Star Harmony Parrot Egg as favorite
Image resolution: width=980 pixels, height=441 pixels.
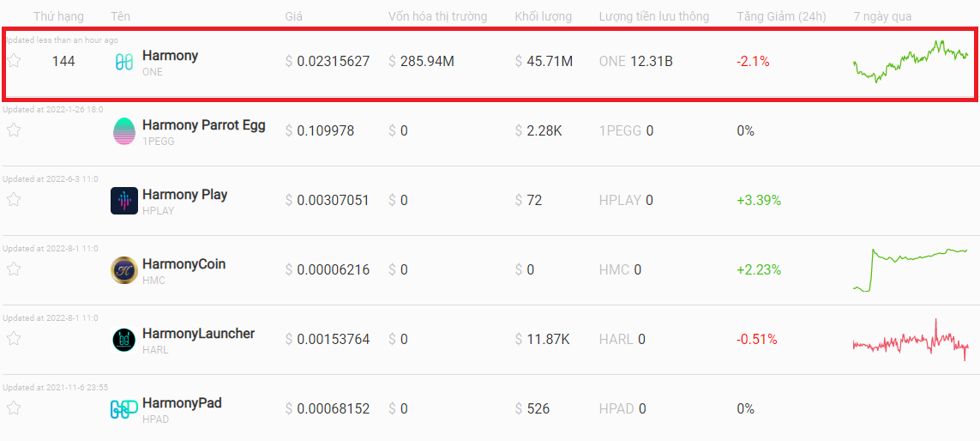[14, 130]
